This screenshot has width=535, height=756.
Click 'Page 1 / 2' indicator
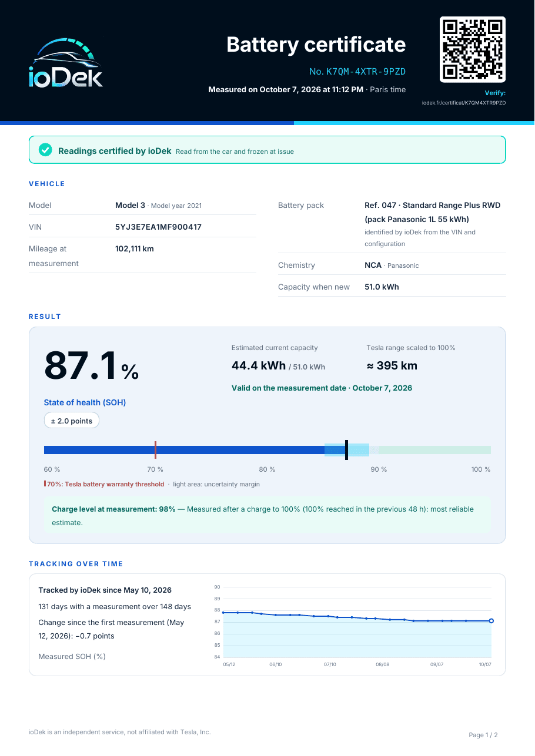point(483,735)
